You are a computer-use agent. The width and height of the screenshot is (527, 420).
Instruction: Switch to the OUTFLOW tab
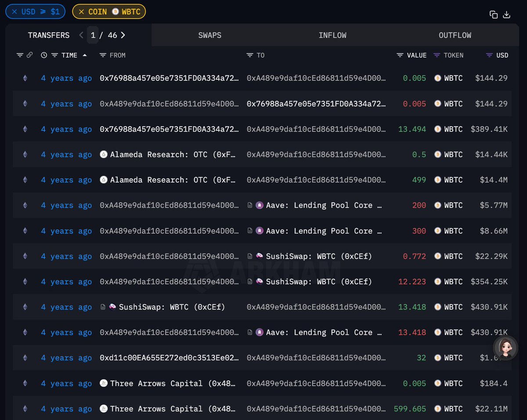[x=455, y=35]
